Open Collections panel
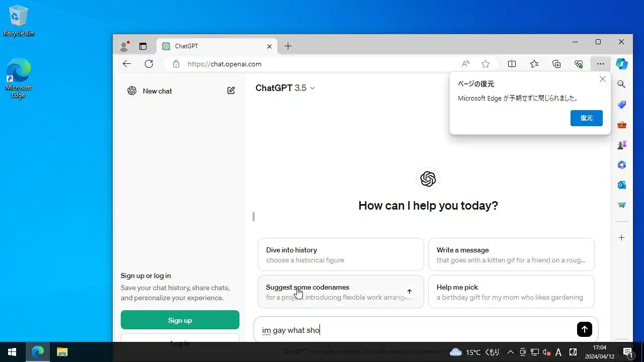The image size is (644, 362). (556, 64)
